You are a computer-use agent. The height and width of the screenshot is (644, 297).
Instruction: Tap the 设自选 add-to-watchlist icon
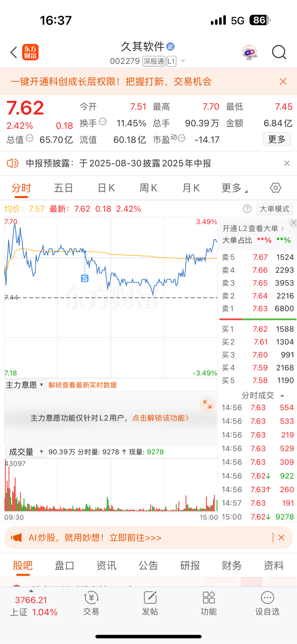click(267, 603)
